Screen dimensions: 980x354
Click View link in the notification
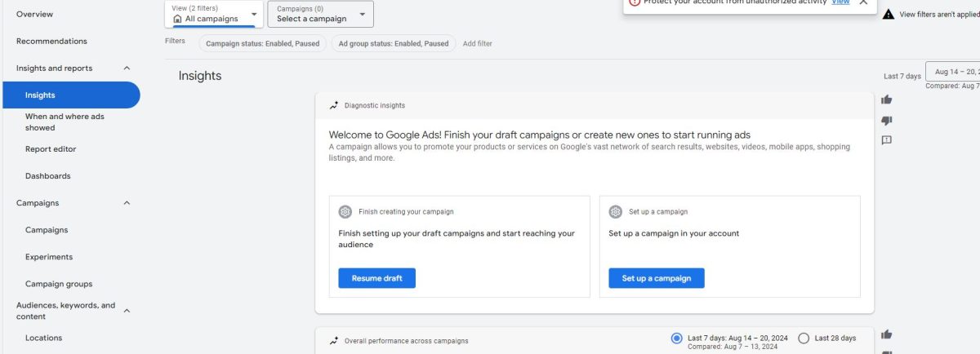[840, 2]
